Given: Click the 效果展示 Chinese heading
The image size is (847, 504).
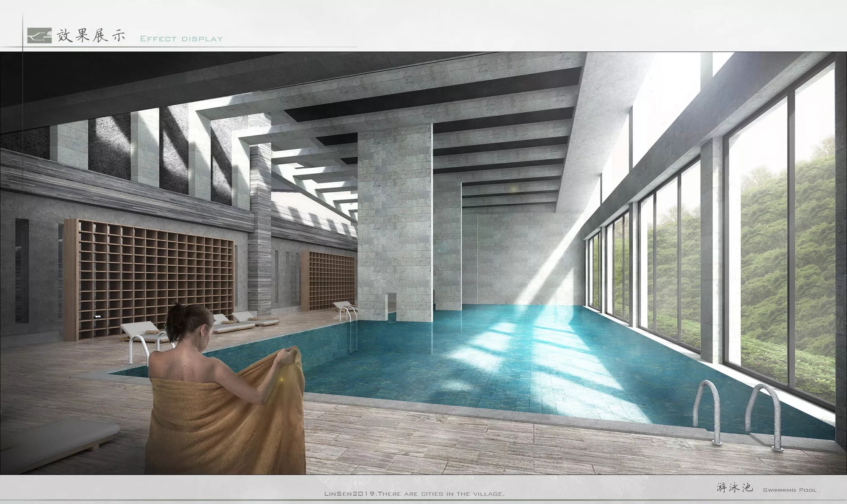Looking at the screenshot, I should (91, 36).
